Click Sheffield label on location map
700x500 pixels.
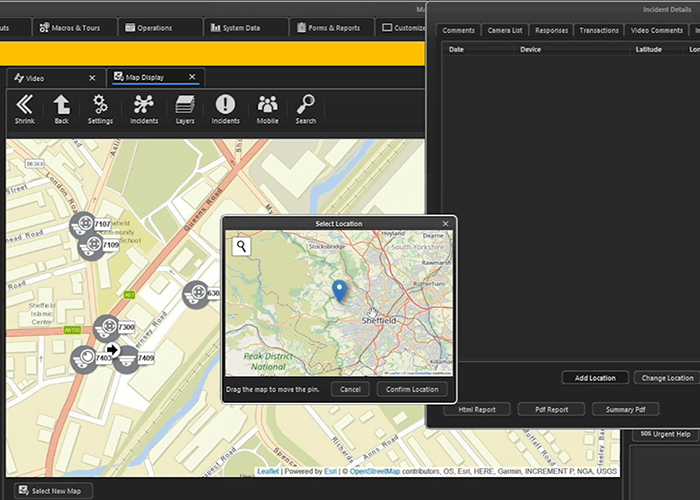point(379,321)
